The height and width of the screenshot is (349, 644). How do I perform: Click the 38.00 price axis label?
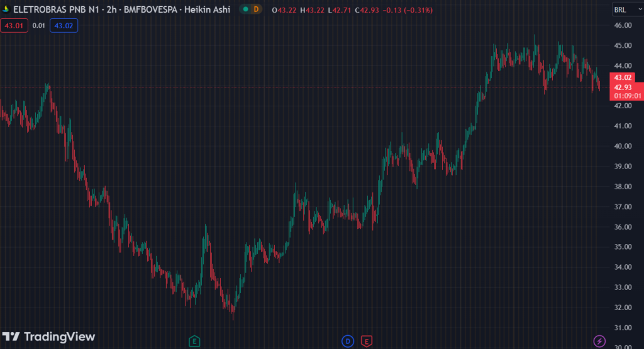pos(623,186)
